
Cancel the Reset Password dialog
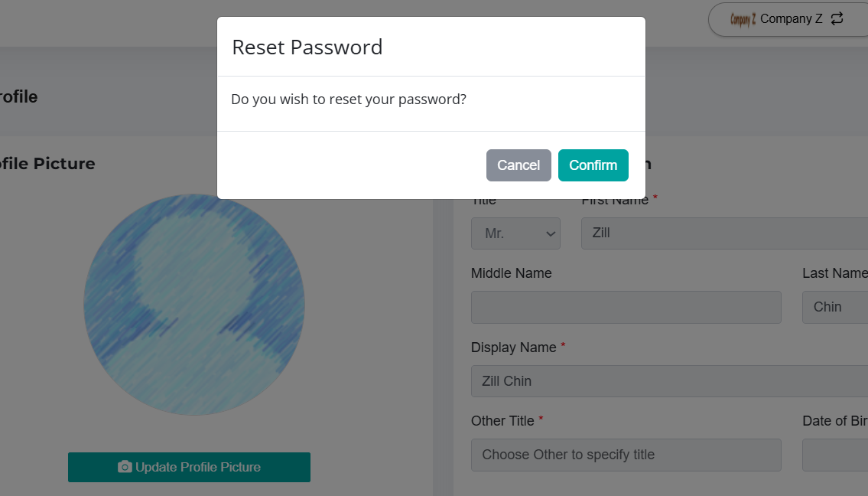pos(519,165)
